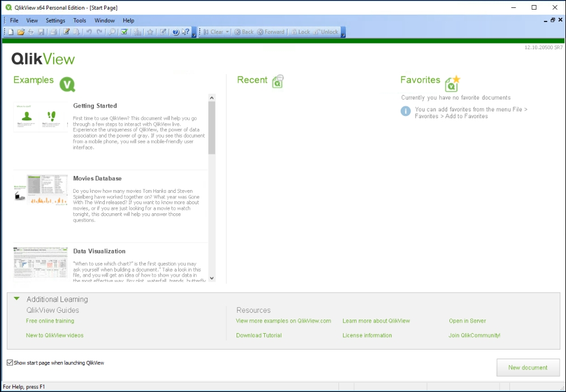Click the Search magnifier toolbar icon
The image size is (566, 392).
[112, 32]
